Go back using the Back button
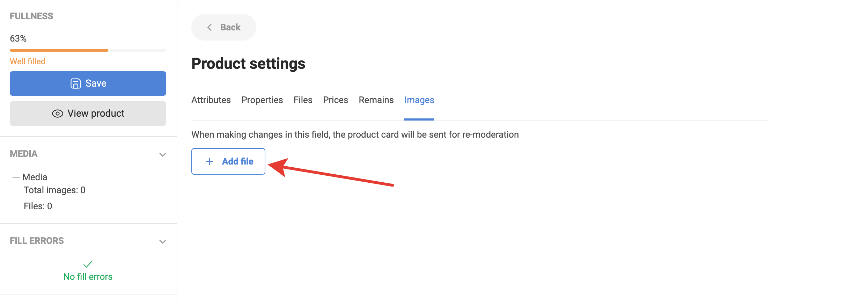 pyautogui.click(x=223, y=27)
